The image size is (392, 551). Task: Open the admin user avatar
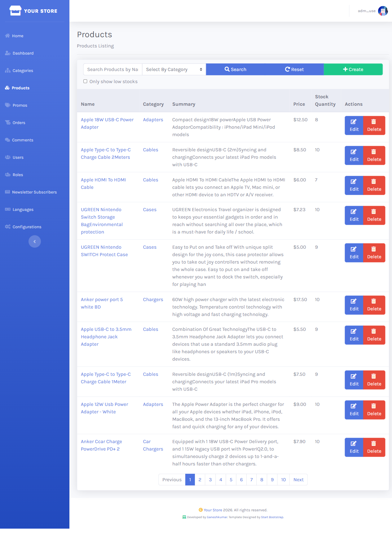coord(383,11)
